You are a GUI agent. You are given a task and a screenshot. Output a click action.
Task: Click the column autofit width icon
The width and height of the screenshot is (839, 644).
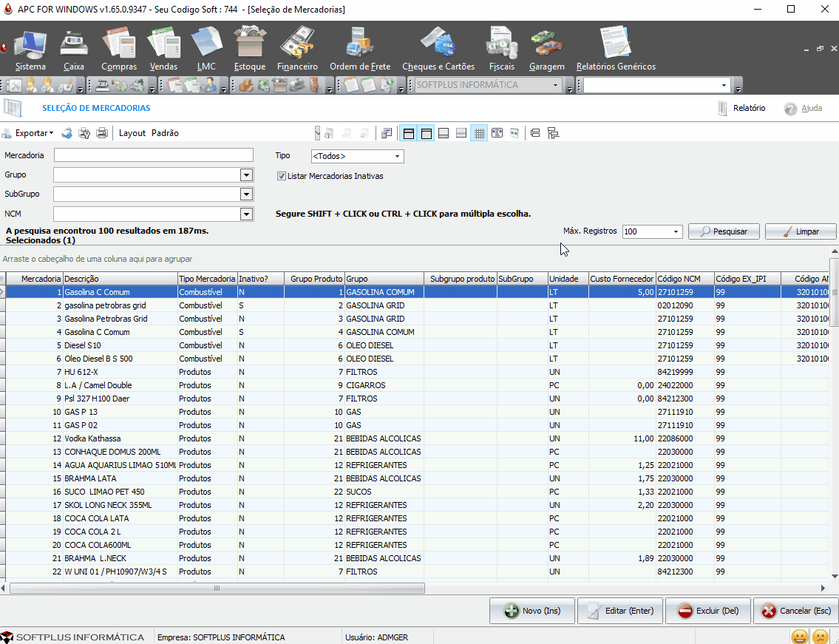click(x=497, y=133)
